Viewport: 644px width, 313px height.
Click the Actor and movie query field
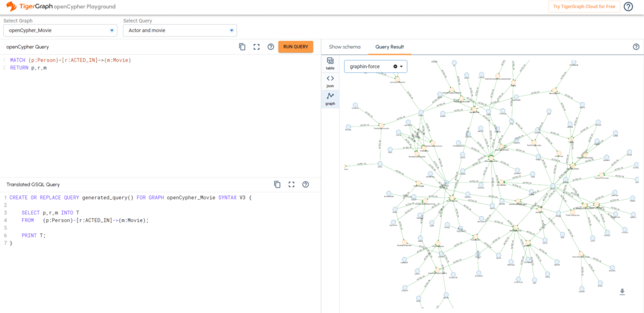click(179, 30)
